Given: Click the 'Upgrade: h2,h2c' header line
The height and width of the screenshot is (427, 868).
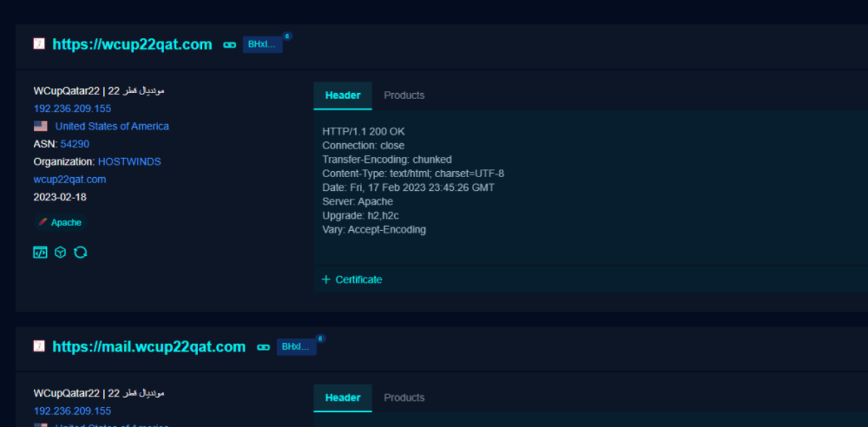Looking at the screenshot, I should point(361,215).
